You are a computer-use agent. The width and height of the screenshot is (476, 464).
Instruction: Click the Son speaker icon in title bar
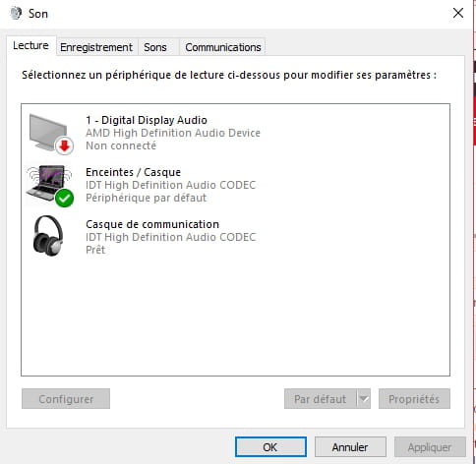[x=16, y=14]
